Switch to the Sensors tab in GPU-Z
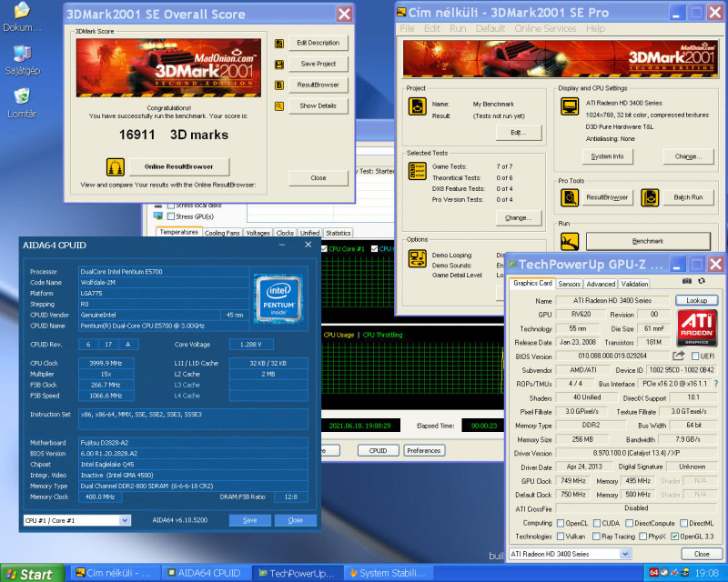728x582 pixels. (x=569, y=284)
